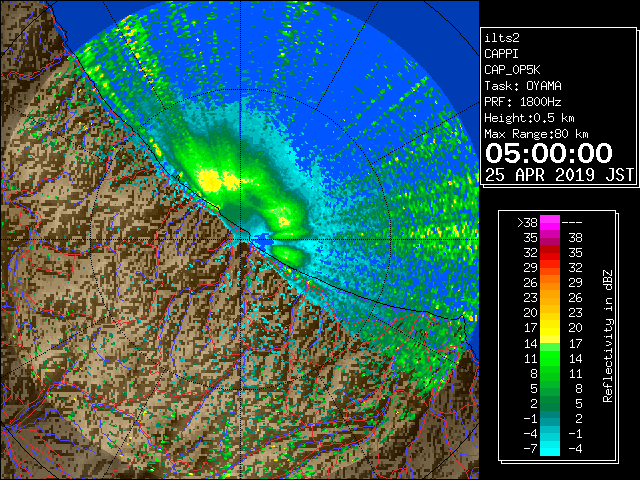This screenshot has height=480, width=640.
Task: Select the CAPPI product label
Action: click(x=501, y=54)
